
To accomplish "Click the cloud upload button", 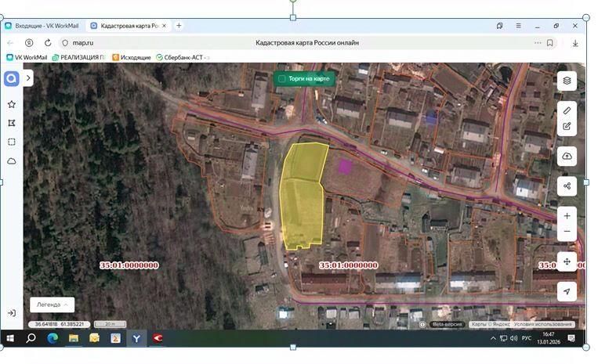I will pyautogui.click(x=567, y=156).
